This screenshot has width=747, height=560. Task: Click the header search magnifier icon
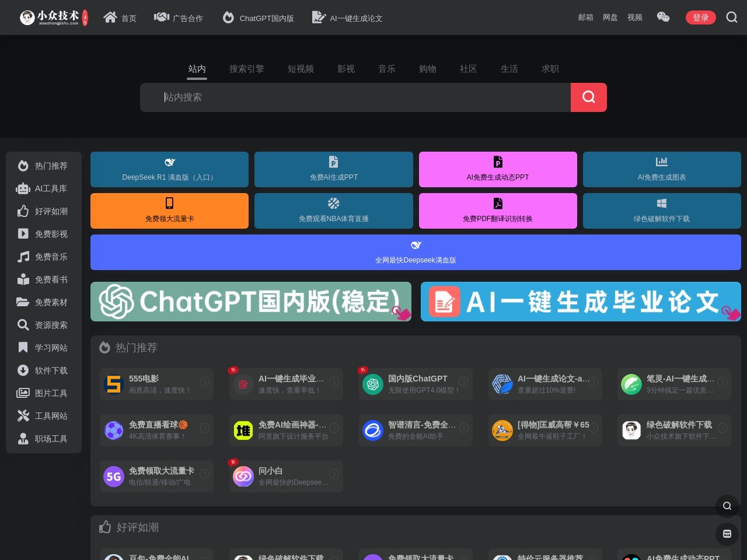pyautogui.click(x=732, y=17)
